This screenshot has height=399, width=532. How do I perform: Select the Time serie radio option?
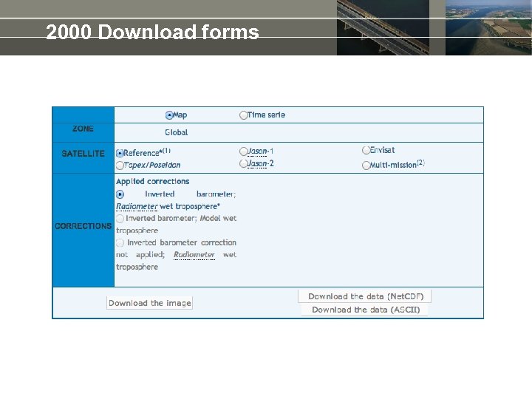(x=243, y=115)
